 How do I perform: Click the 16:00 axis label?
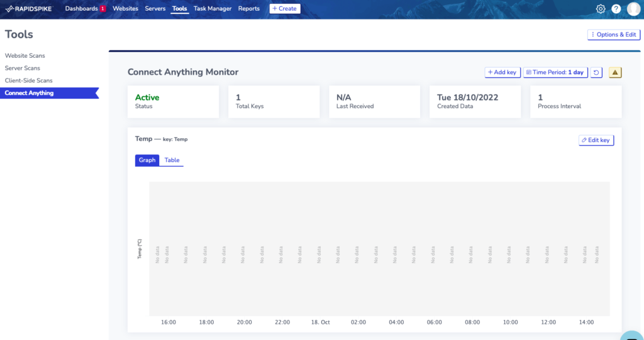click(x=169, y=322)
